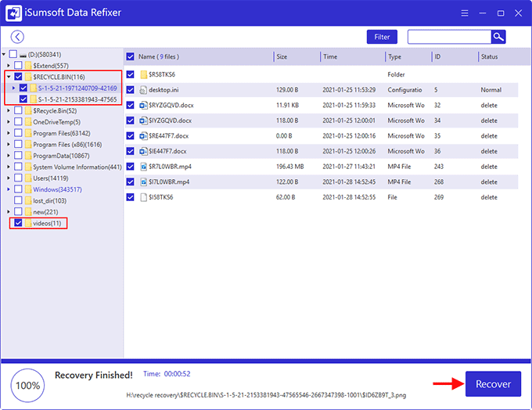The width and height of the screenshot is (532, 410).
Task: Sort the file list by Size column header
Action: (282, 56)
